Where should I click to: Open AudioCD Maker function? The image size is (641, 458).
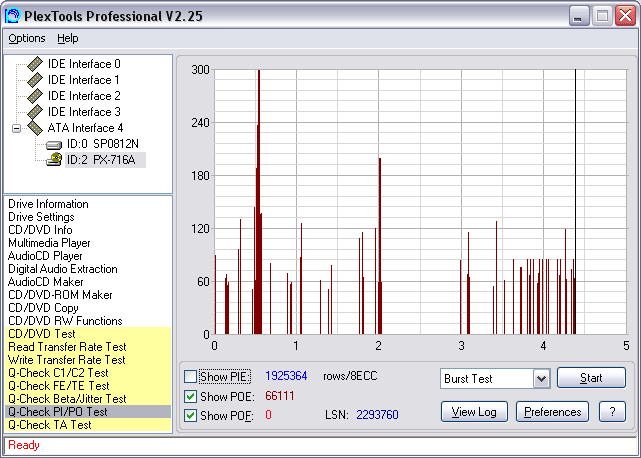coord(46,282)
